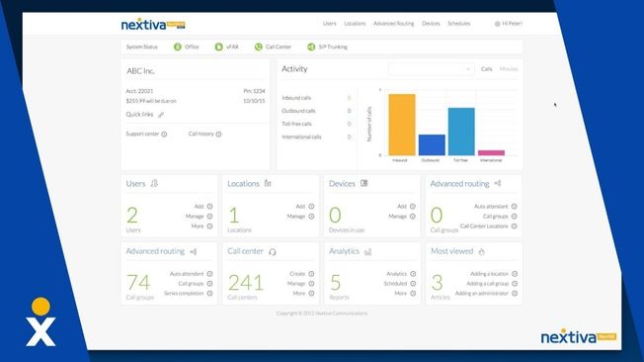Click the vFAX system status icon
The width and height of the screenshot is (644, 362).
tap(218, 46)
